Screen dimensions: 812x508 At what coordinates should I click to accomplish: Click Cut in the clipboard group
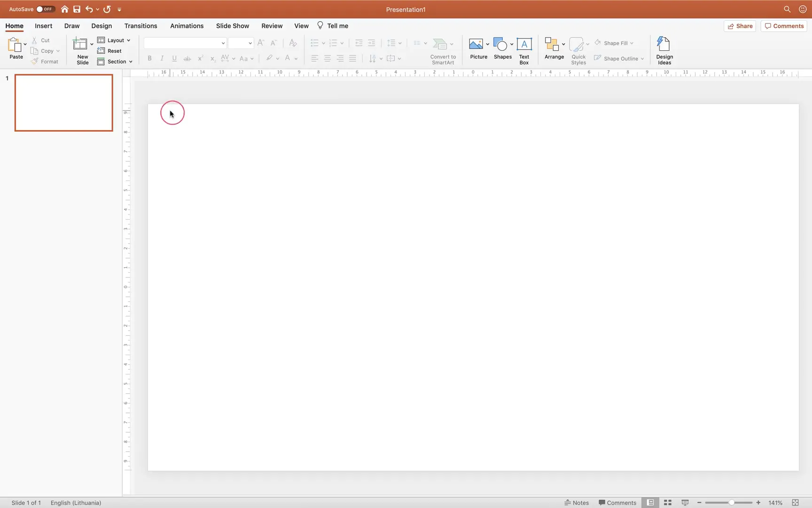41,40
